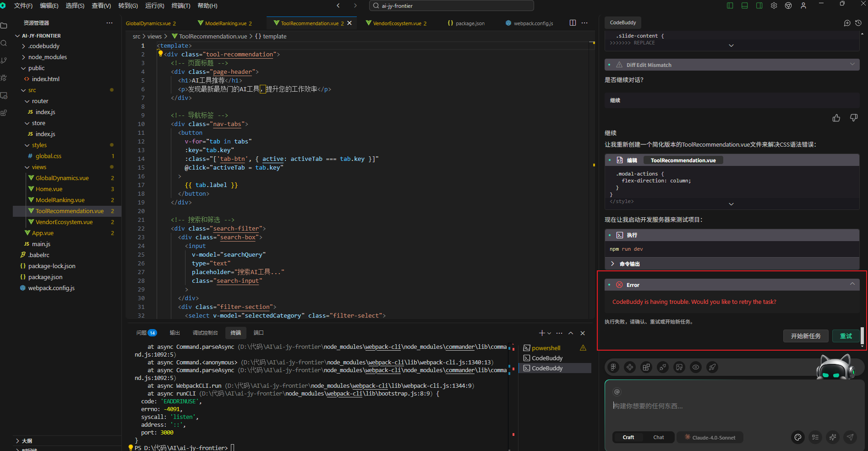The image size is (868, 451).
Task: Select the rocket deploy icon in CodeBuddy
Action: (712, 367)
